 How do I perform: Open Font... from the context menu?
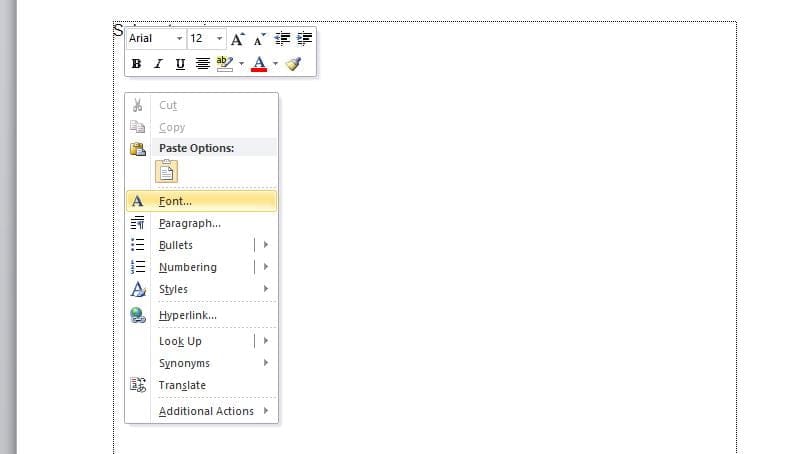pyautogui.click(x=176, y=201)
